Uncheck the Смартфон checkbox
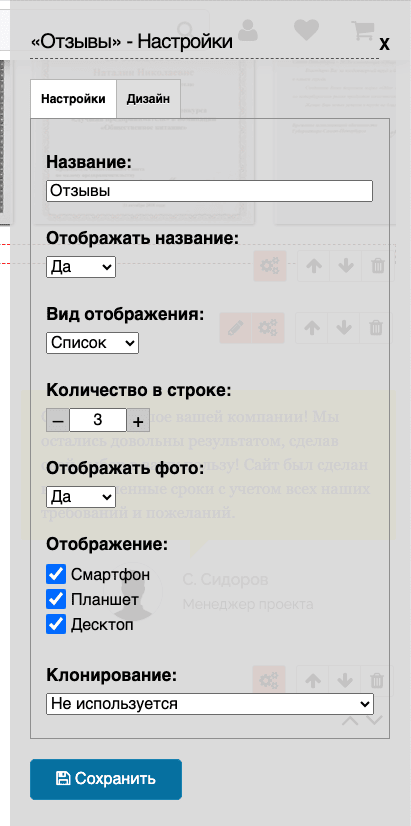Viewport: 411px width, 826px height. (56, 575)
